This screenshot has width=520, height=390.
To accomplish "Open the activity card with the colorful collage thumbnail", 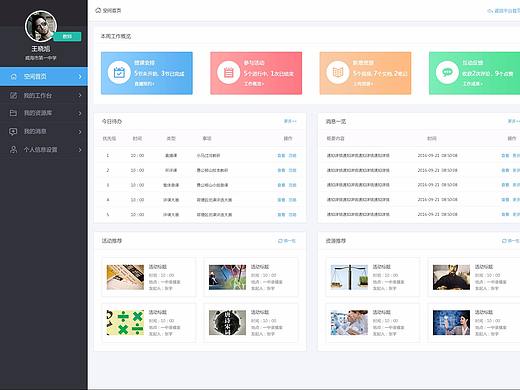I will [251, 277].
